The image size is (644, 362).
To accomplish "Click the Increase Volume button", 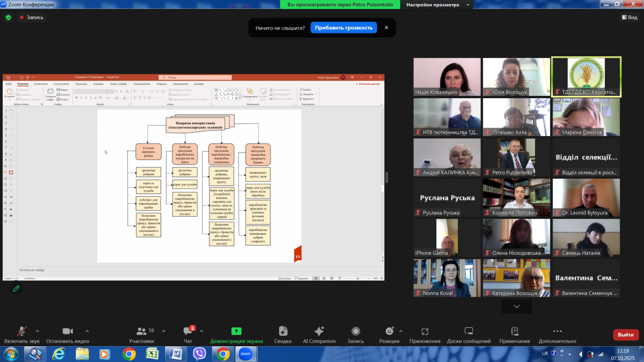I will tap(343, 27).
